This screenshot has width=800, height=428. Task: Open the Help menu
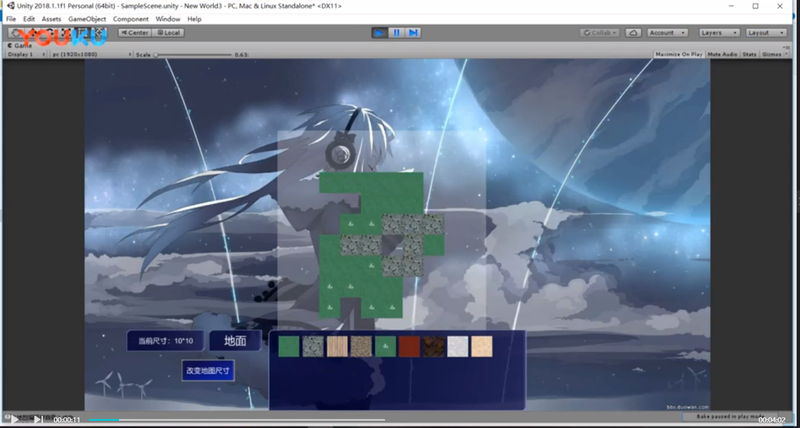194,19
